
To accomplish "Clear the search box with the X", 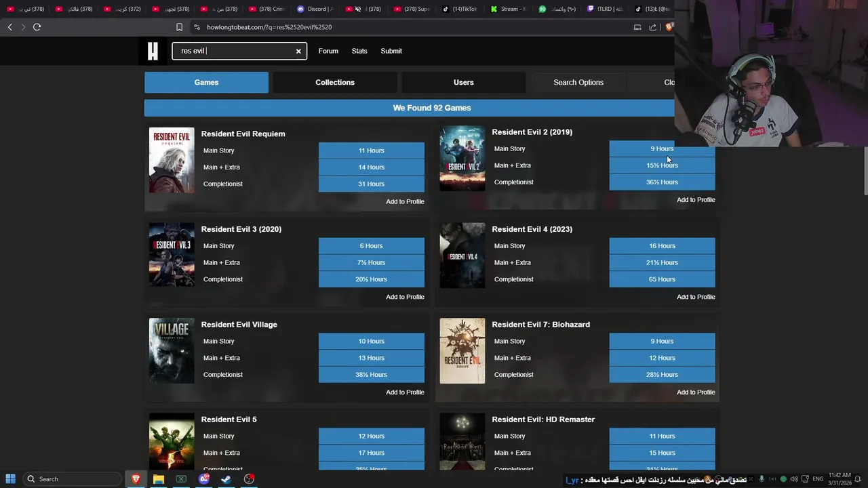I will 298,51.
